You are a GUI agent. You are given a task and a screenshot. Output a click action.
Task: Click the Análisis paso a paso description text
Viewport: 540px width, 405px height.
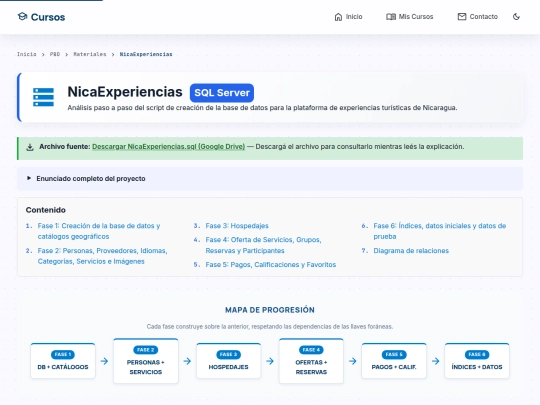click(x=262, y=108)
